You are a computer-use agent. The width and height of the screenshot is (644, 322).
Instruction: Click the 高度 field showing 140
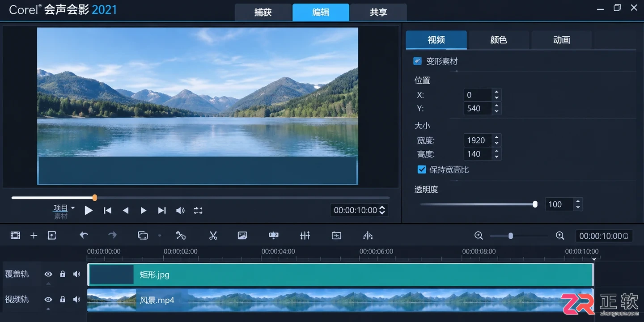point(478,154)
